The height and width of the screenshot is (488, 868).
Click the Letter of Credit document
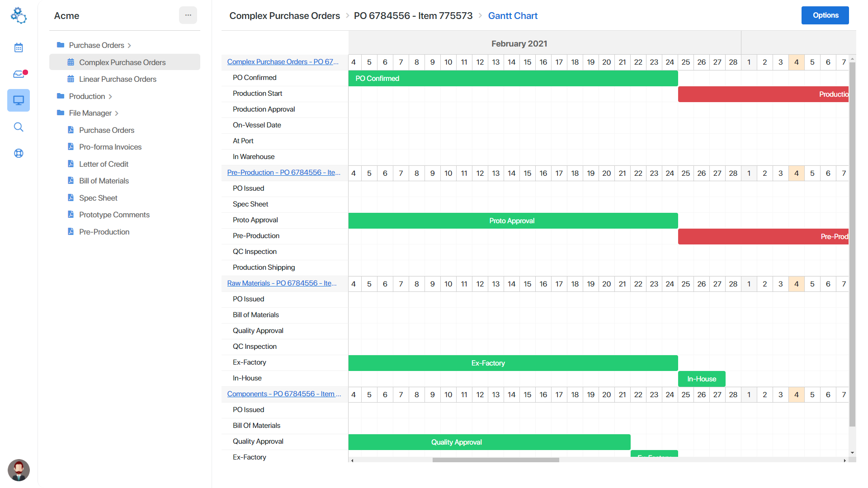[x=104, y=164]
